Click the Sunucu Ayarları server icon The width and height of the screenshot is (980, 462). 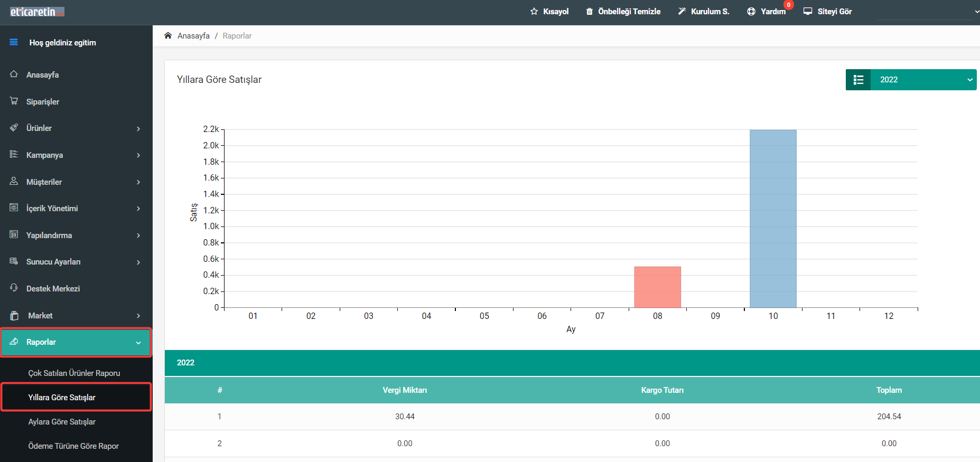[14, 261]
